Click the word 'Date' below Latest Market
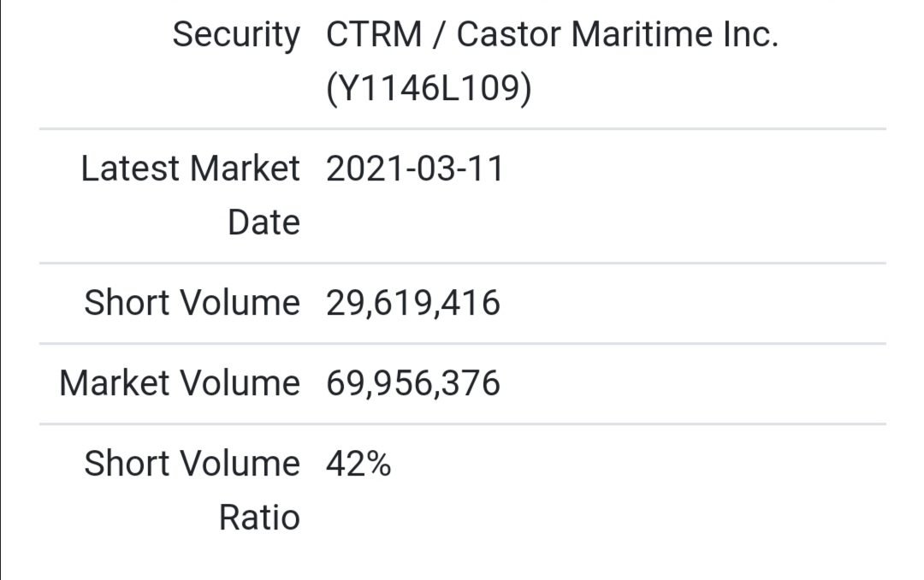This screenshot has width=924, height=580. 264,222
